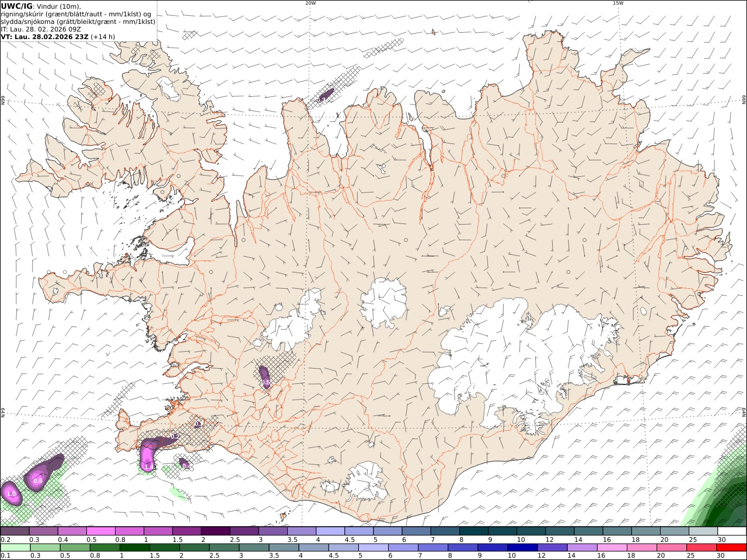Pick the light lavender 4 swatch in the upper legend
This screenshot has height=560, width=747.
330,531
